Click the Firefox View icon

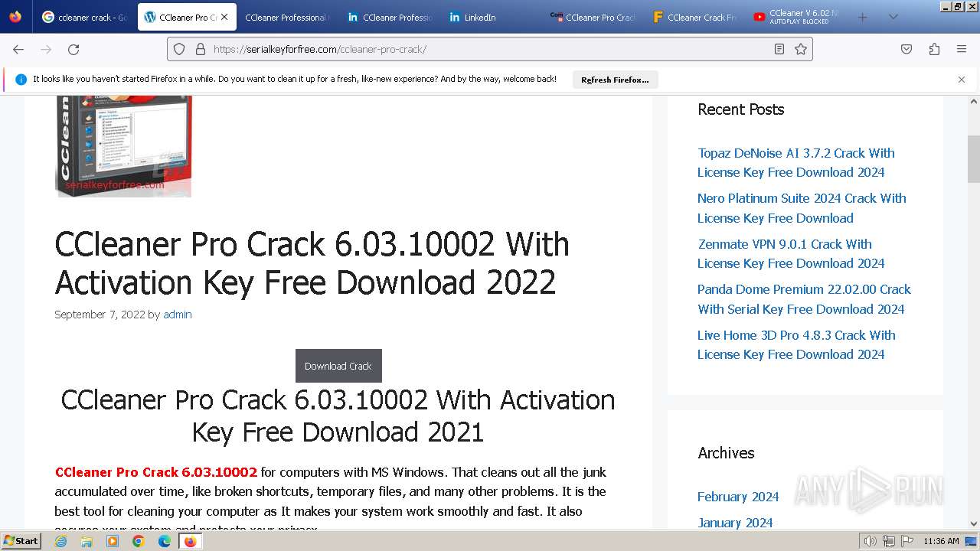[x=15, y=17]
